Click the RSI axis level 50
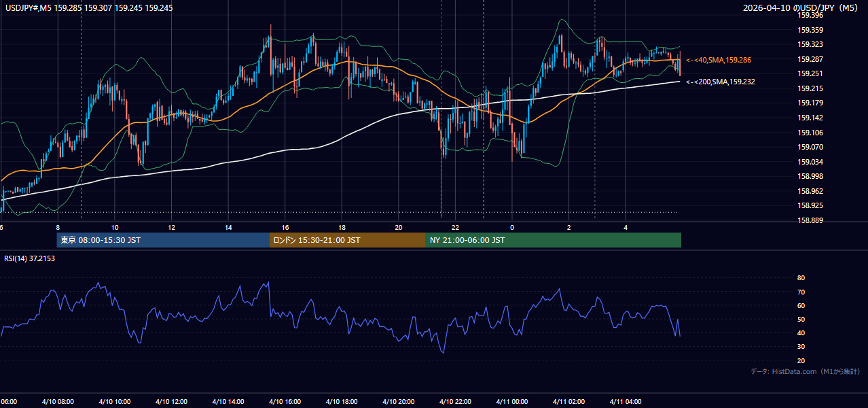Viewport: 868px width, 408px height. (801, 320)
